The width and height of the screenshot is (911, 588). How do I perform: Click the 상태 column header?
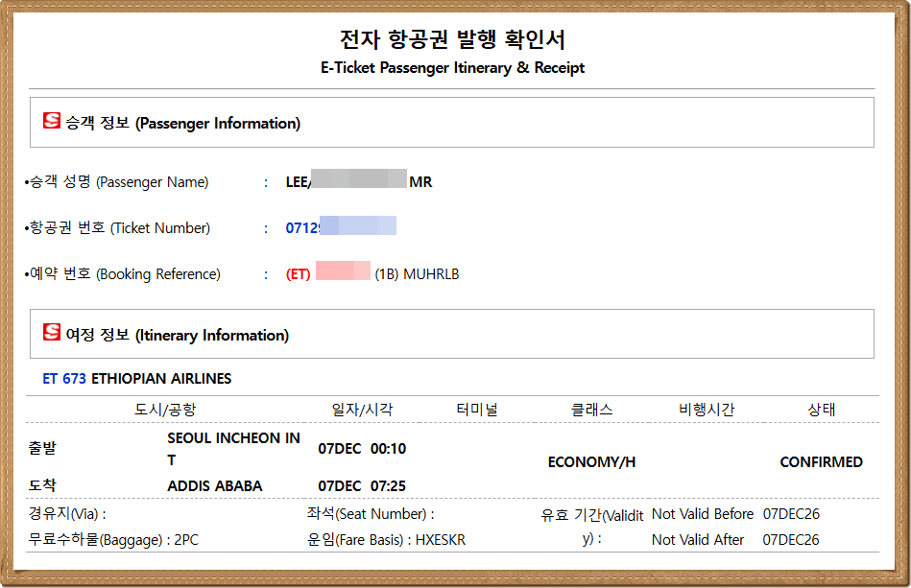(x=822, y=410)
